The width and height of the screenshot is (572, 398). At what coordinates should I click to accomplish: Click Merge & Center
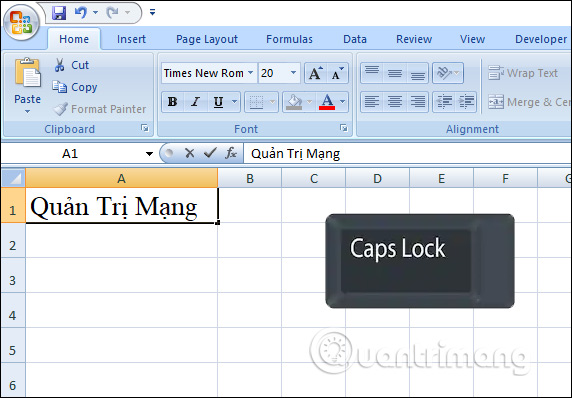click(529, 102)
